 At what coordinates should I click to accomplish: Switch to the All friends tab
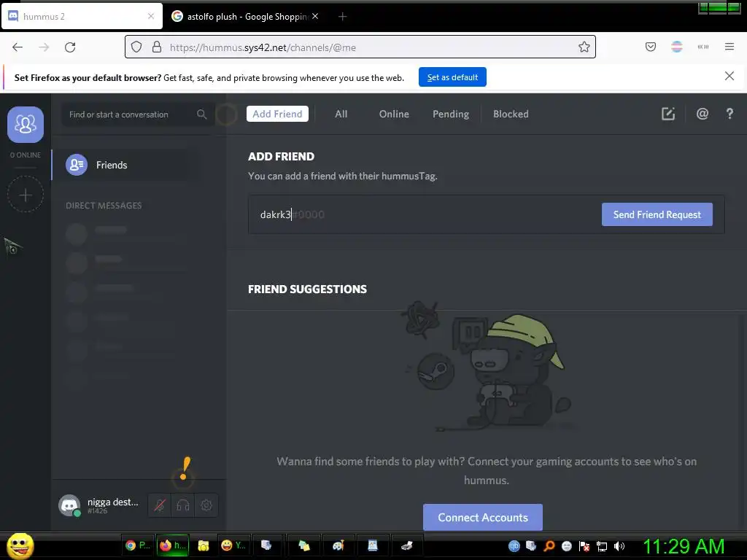pyautogui.click(x=341, y=114)
